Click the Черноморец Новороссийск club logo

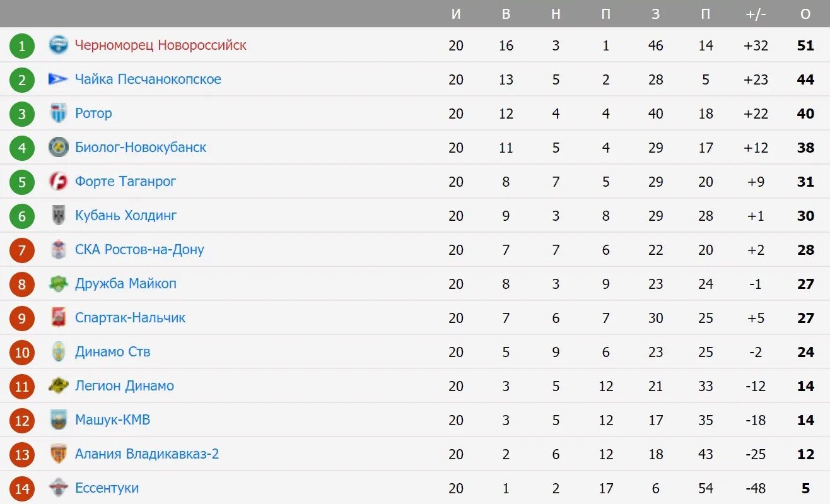tap(58, 45)
